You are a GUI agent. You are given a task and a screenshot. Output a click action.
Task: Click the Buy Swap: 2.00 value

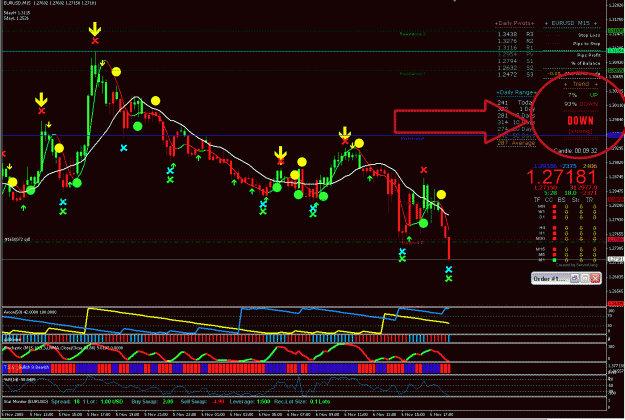click(x=152, y=402)
